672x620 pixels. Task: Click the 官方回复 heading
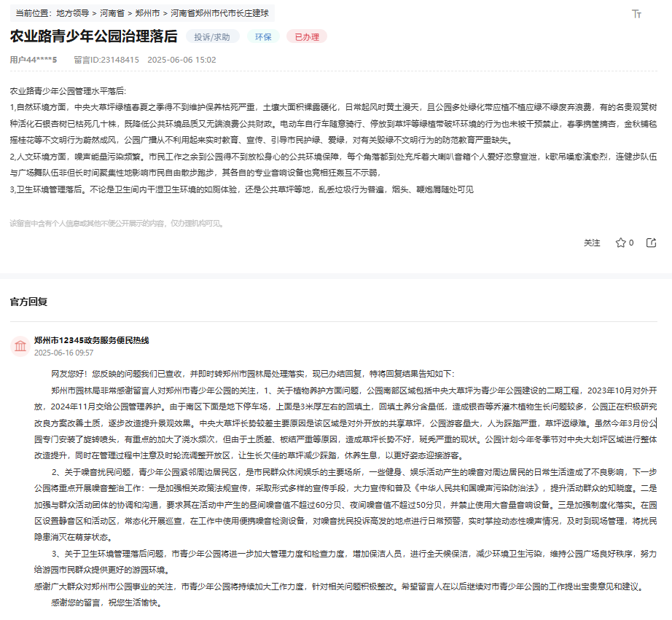point(28,302)
